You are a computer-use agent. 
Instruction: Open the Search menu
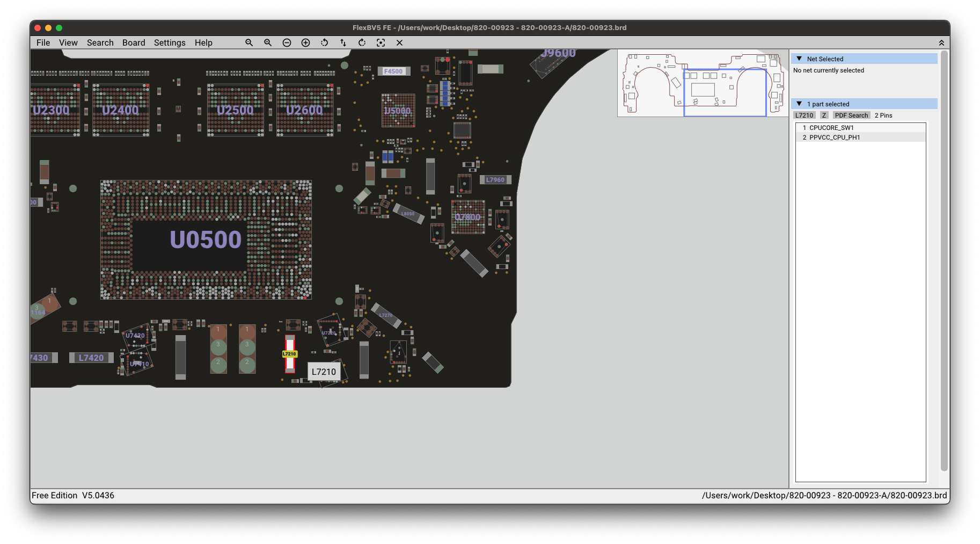point(100,43)
